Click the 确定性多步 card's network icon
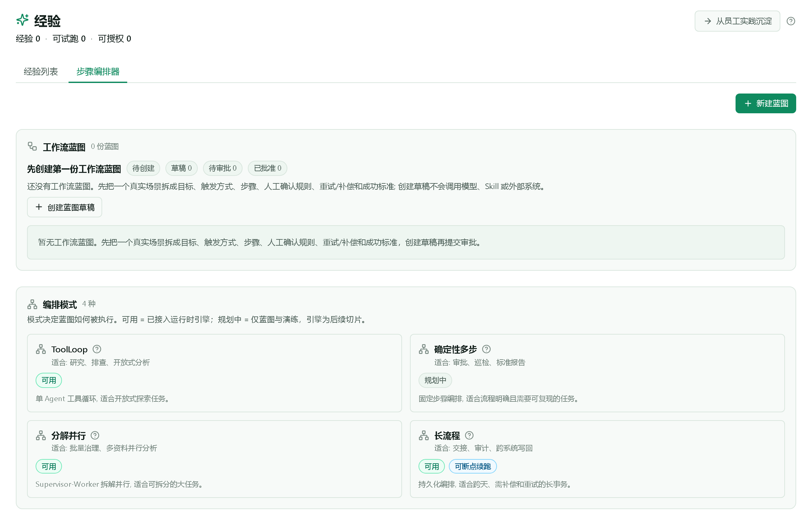This screenshot has height=517, width=812. pyautogui.click(x=423, y=349)
